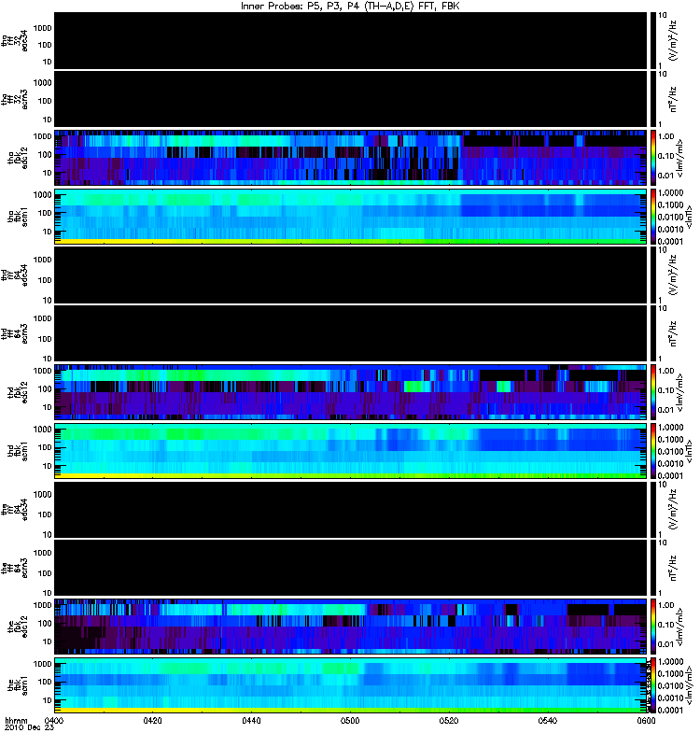Click inside the tha fbk scm1 spectrogram panel
Screen dimensions: 700x747
click(x=351, y=217)
